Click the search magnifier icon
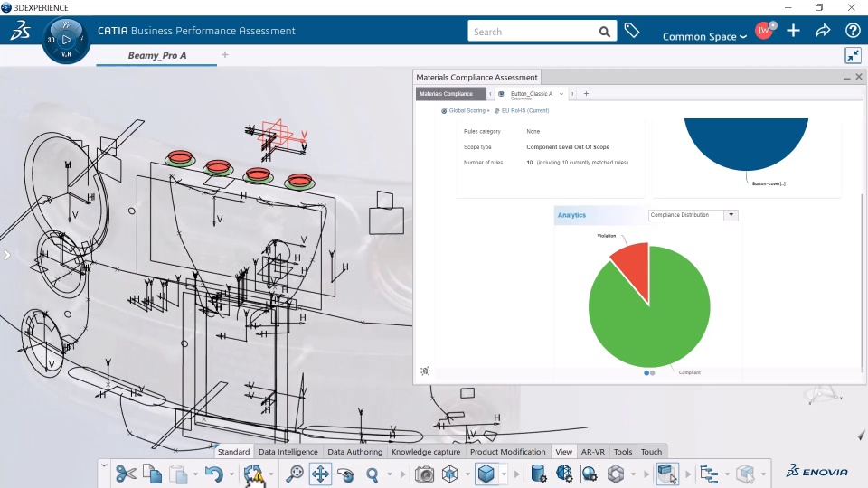 pos(605,33)
